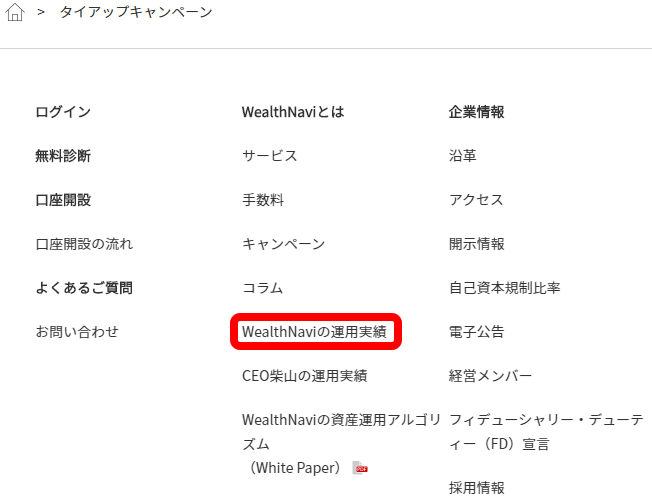Open WealthNaviの運用実績 link

314,332
